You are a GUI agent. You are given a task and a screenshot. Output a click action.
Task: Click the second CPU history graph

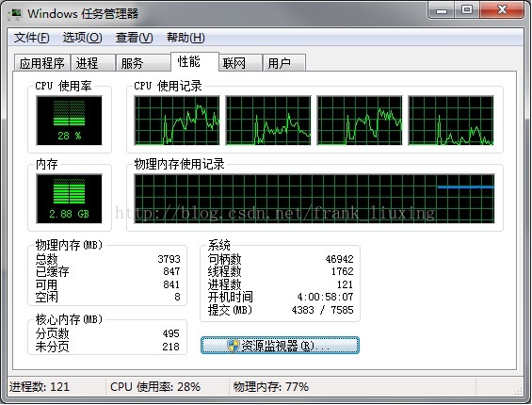268,121
